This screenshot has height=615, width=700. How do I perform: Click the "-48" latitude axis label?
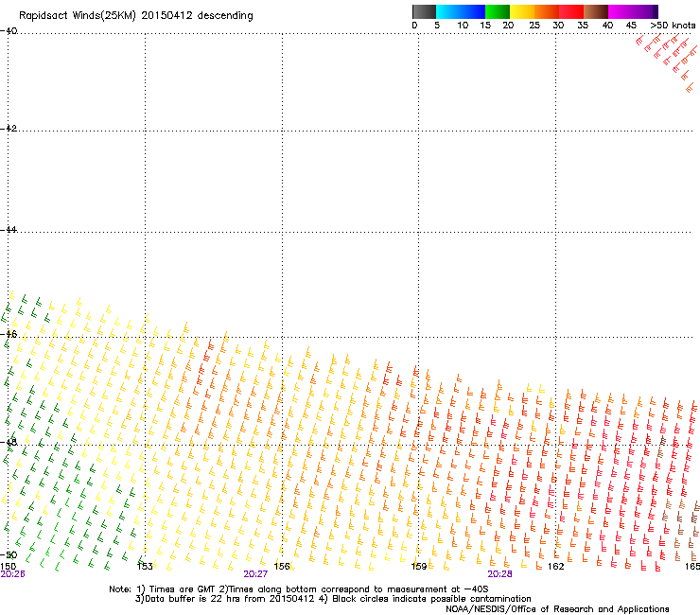[9, 442]
